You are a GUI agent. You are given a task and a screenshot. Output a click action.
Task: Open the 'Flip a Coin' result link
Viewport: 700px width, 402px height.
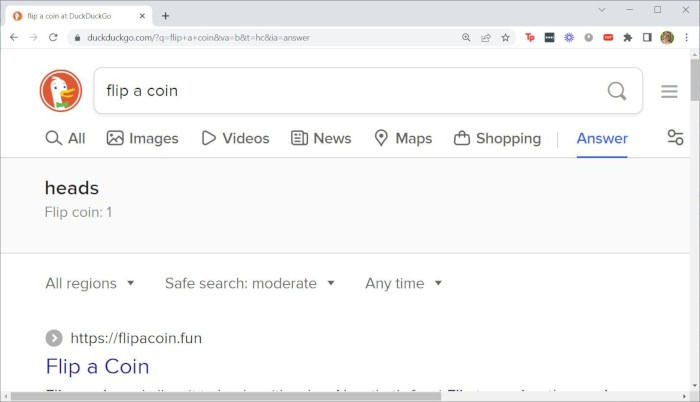click(x=97, y=366)
